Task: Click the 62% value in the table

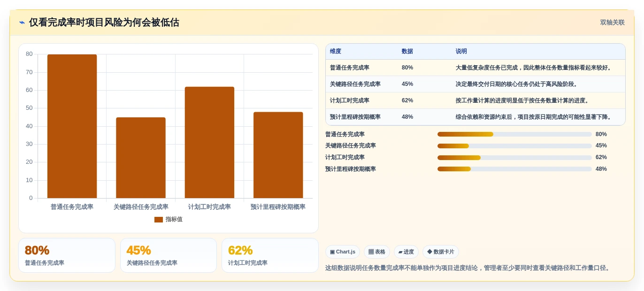Action: tap(407, 100)
